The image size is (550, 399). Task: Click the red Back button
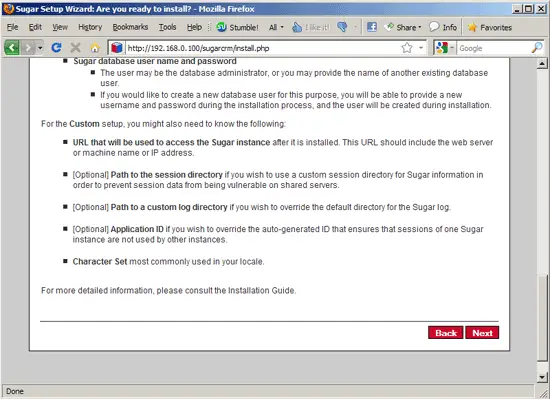coord(445,333)
